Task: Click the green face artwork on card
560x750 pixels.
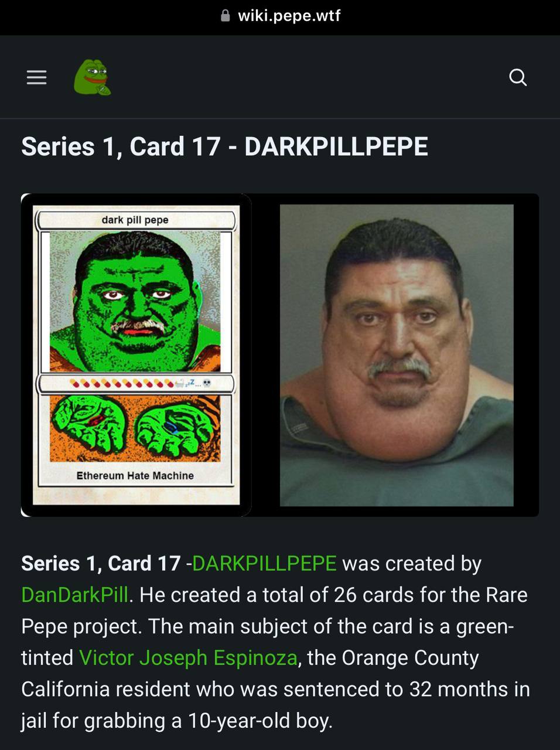Action: point(135,301)
